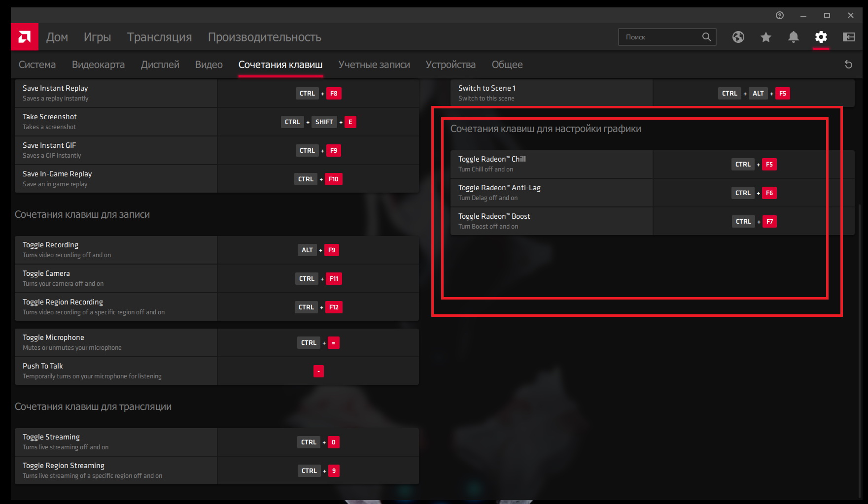Click the Take Screenshot label

(x=50, y=117)
